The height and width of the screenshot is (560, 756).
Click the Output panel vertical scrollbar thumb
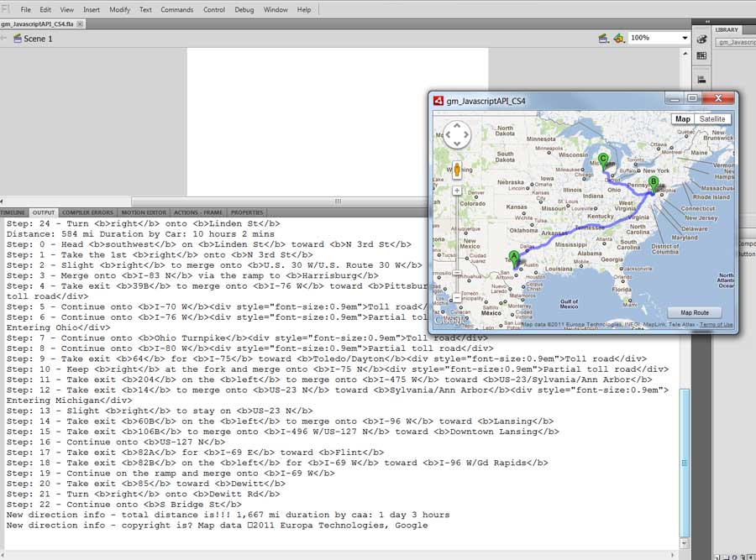(x=684, y=463)
